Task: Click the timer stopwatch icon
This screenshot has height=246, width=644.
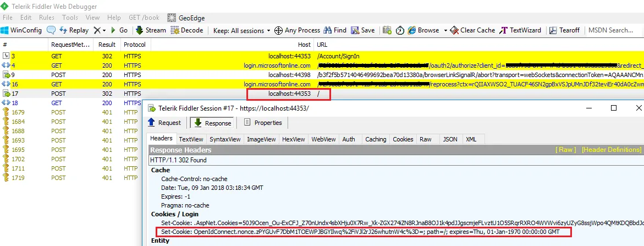Action: pos(400,30)
